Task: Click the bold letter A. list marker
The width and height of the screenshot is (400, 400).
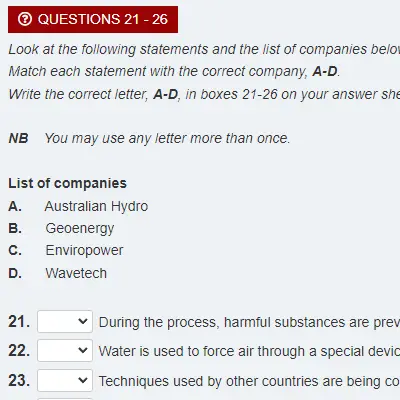Action: pyautogui.click(x=15, y=207)
